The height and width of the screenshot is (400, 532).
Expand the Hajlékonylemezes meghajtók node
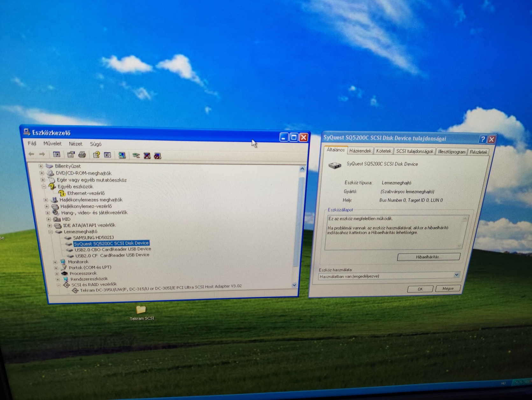(x=46, y=200)
